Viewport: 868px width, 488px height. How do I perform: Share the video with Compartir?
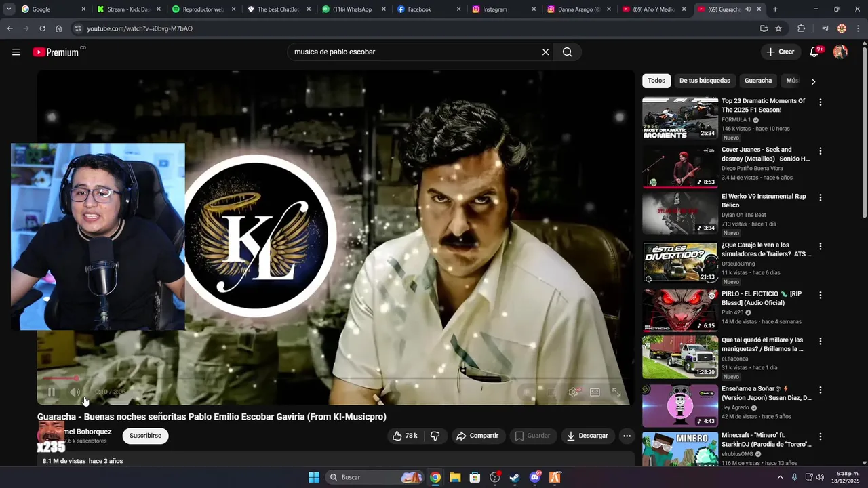coord(477,436)
